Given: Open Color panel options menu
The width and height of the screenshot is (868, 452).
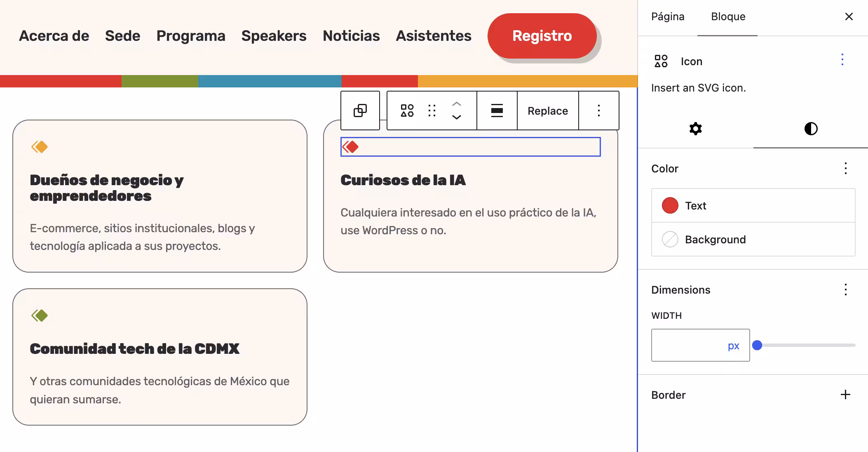Looking at the screenshot, I should pos(846,168).
